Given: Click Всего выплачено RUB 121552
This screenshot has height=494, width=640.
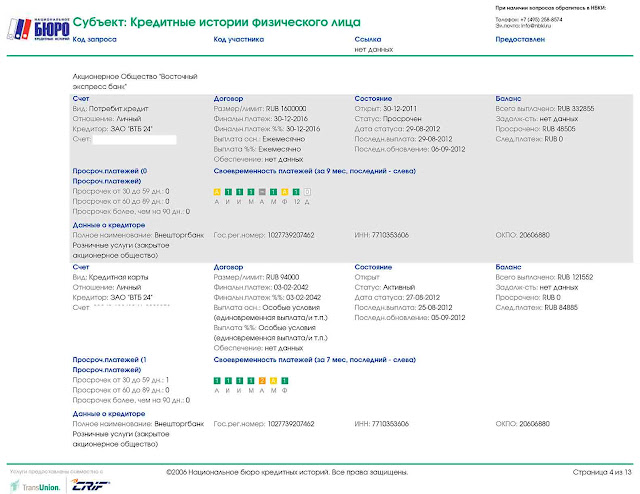Looking at the screenshot, I should pos(544,277).
